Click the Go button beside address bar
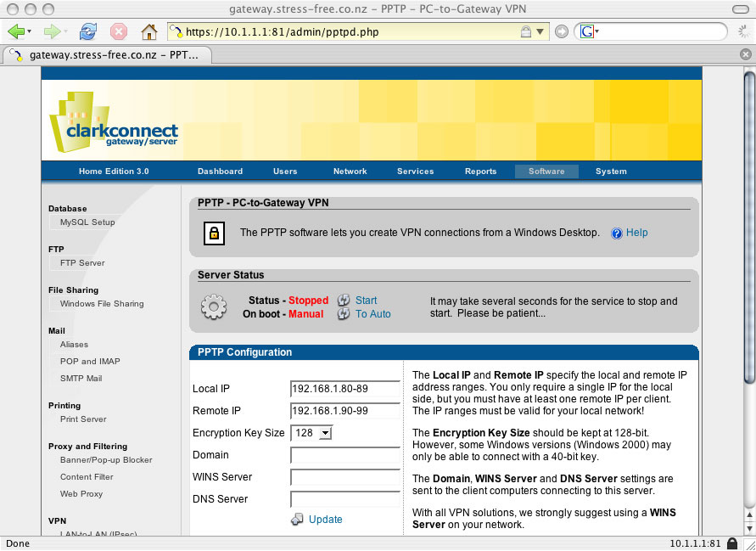 point(561,32)
